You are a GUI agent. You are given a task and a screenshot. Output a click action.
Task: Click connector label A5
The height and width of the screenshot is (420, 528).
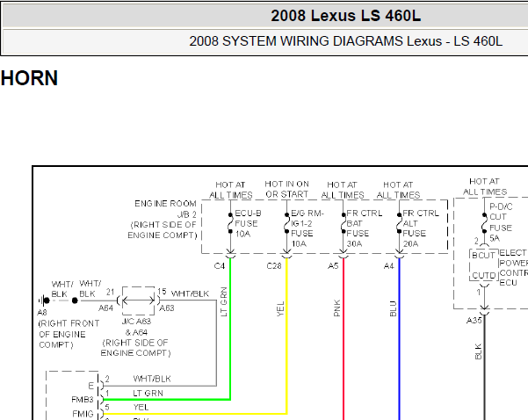pyautogui.click(x=333, y=266)
